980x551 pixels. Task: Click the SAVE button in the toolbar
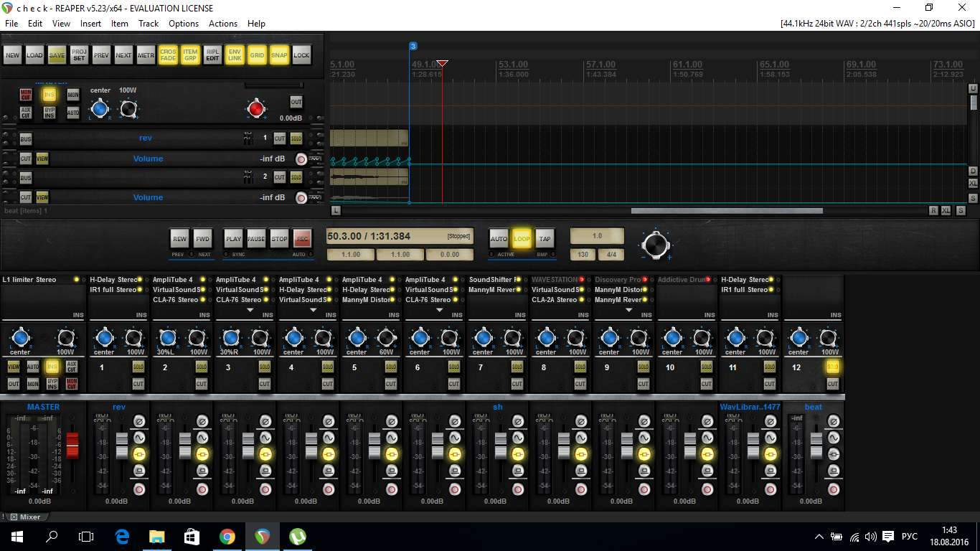point(57,55)
